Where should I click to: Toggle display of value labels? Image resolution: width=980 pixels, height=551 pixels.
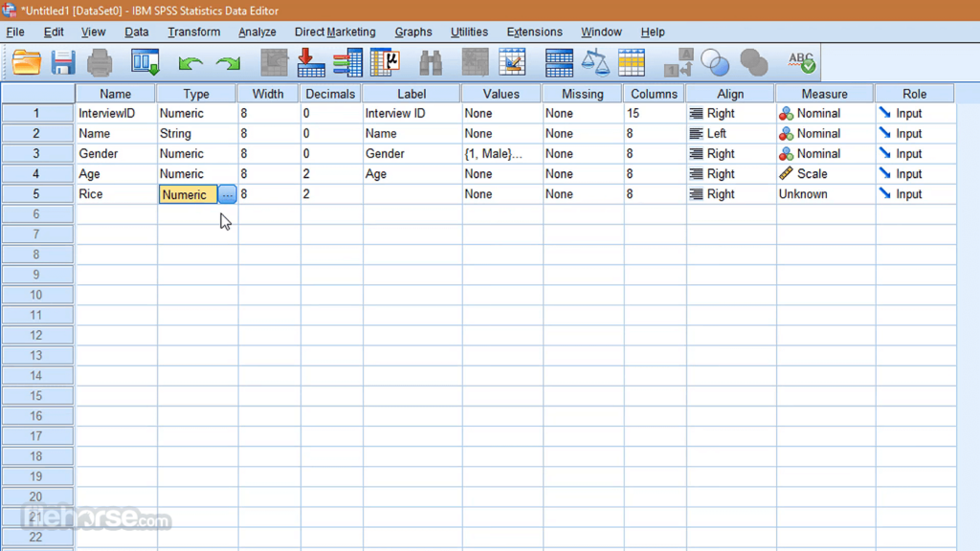pyautogui.click(x=679, y=62)
